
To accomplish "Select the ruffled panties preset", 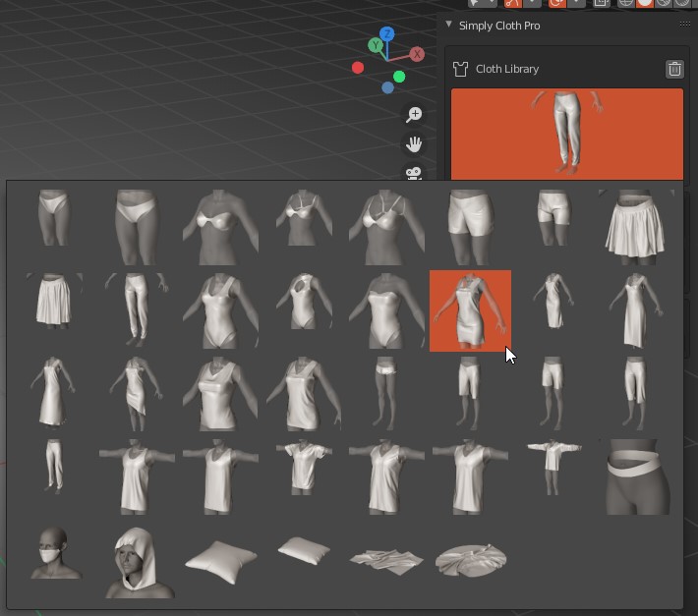I will (385, 393).
